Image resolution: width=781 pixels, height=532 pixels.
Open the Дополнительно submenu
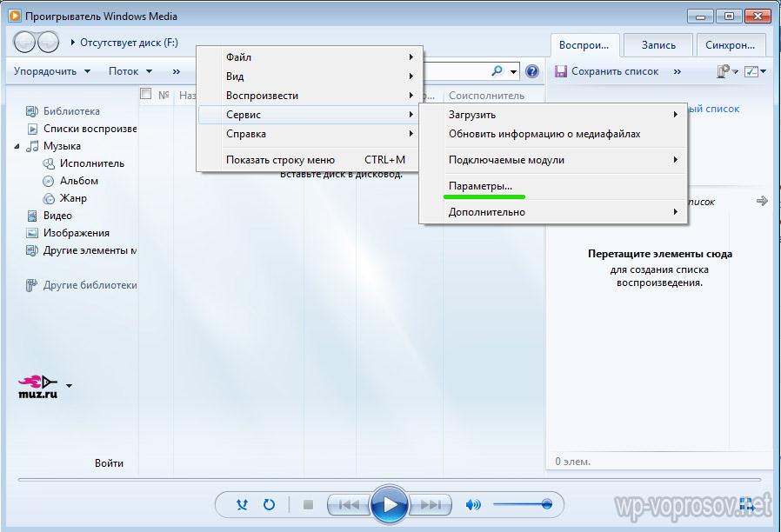point(553,211)
